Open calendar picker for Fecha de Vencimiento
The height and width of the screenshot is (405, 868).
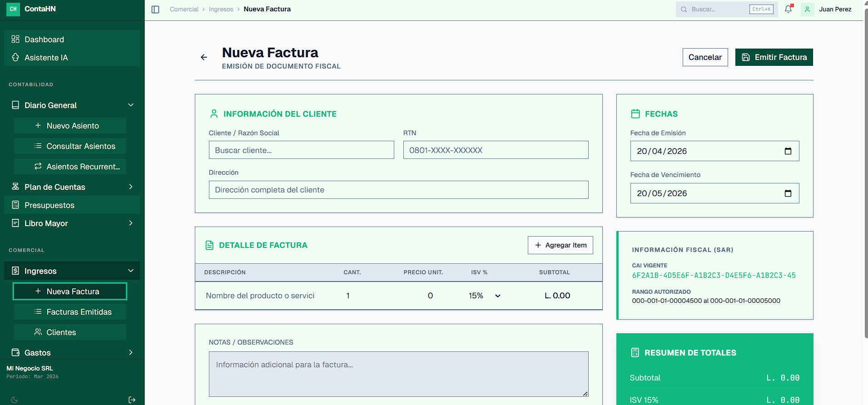pyautogui.click(x=788, y=193)
